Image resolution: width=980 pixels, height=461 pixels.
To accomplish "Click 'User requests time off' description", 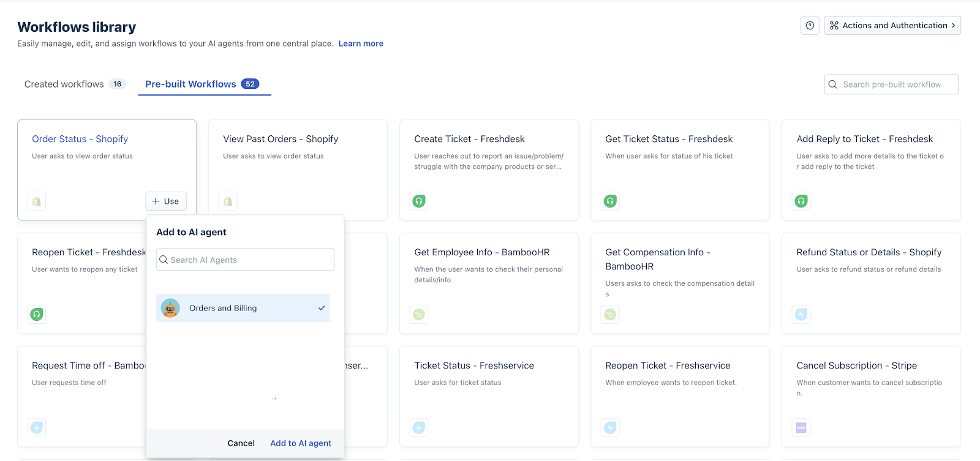I will [x=69, y=383].
